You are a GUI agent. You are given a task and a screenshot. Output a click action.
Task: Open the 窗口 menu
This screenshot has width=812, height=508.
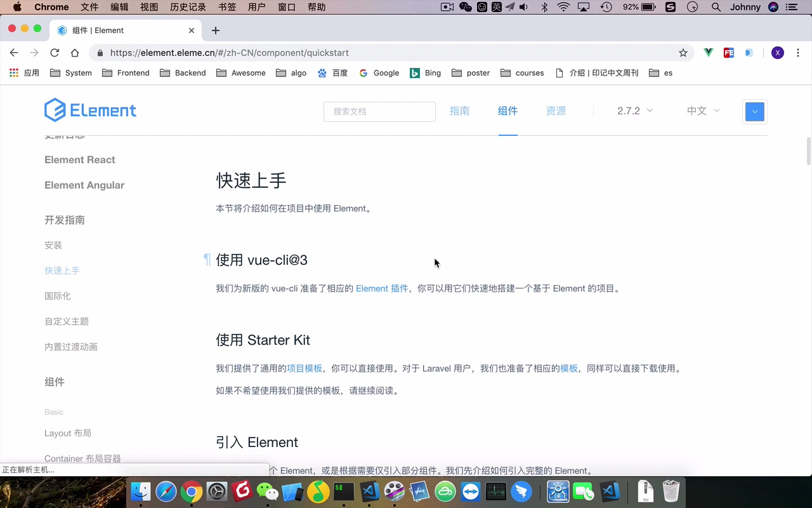287,7
